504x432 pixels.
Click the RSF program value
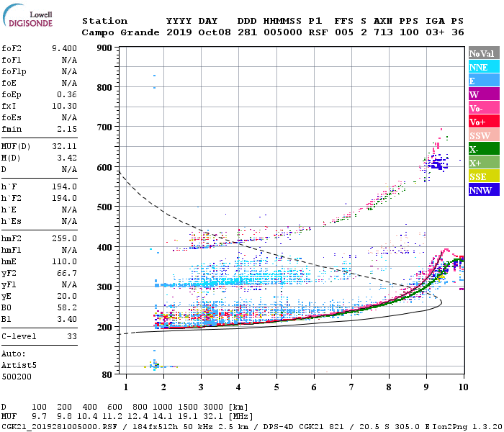pyautogui.click(x=318, y=32)
